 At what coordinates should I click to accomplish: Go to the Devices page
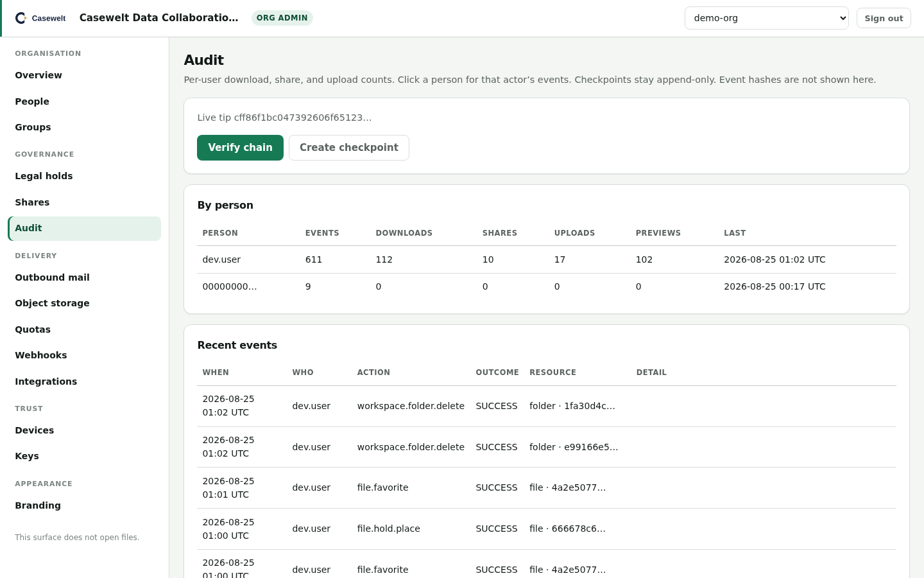84,430
